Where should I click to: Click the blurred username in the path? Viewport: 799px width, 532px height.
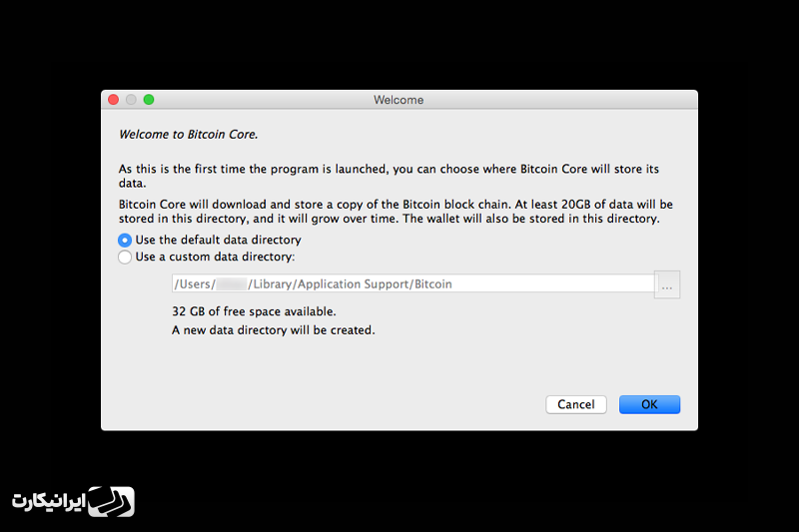tap(232, 284)
